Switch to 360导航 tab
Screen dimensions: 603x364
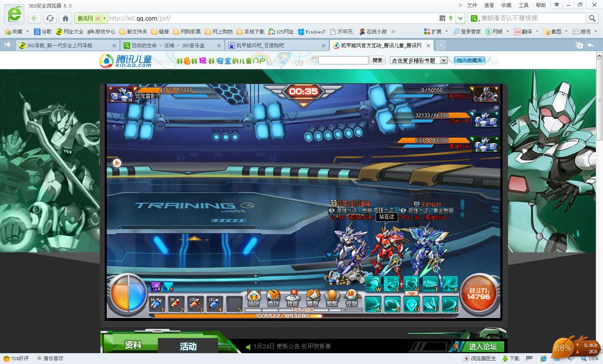point(67,45)
